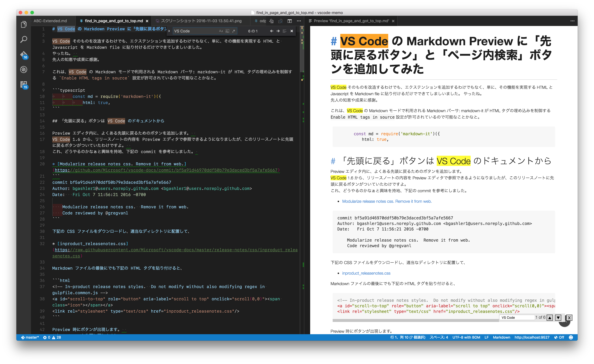Open the UTF-8 with BOM encoding picker
Viewport: 594px width, 364px height.
point(466,337)
